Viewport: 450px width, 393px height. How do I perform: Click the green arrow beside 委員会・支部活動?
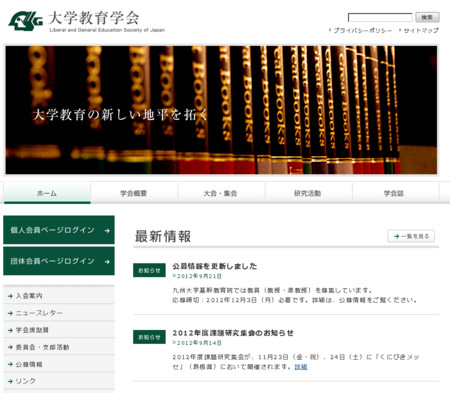pyautogui.click(x=10, y=347)
